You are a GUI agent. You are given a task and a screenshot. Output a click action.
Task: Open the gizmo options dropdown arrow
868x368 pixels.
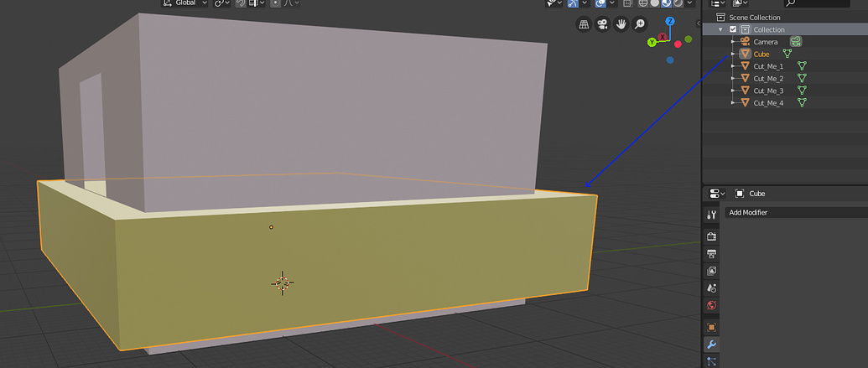(585, 3)
